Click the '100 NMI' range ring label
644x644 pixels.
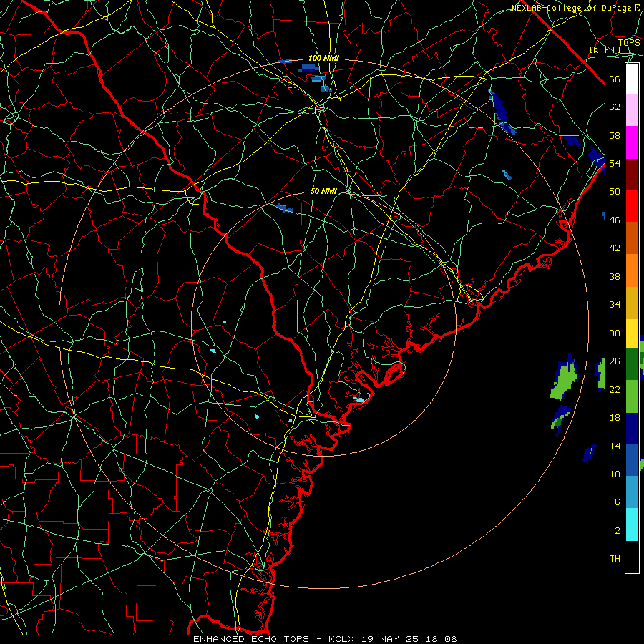point(323,59)
